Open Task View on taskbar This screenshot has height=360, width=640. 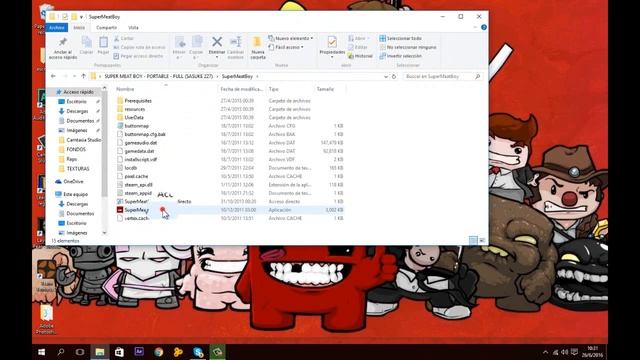point(80,352)
